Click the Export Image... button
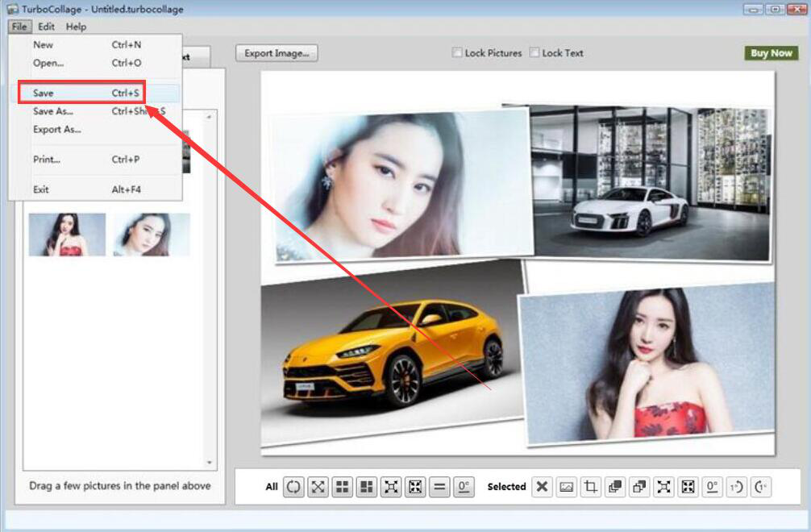The width and height of the screenshot is (811, 532). (277, 53)
